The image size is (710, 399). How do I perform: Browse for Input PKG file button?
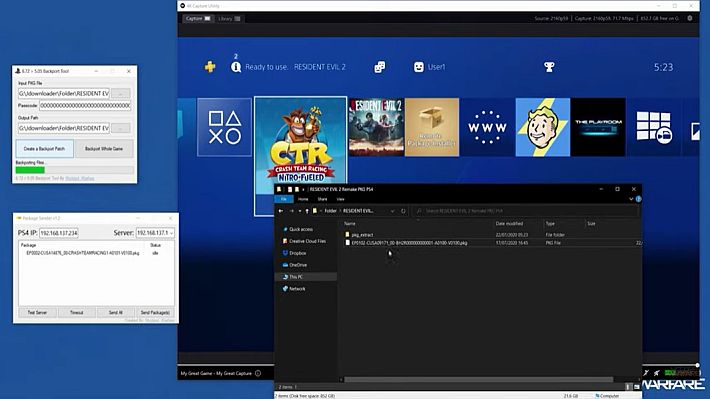pos(120,93)
